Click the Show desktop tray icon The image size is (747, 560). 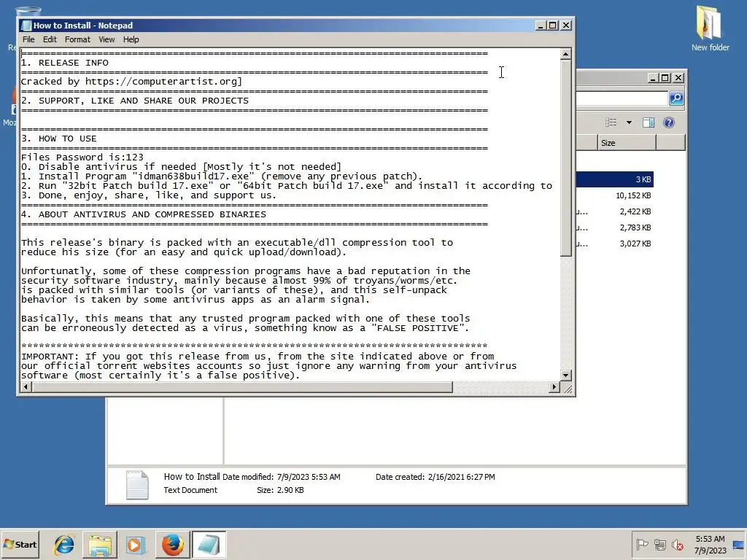(x=739, y=545)
